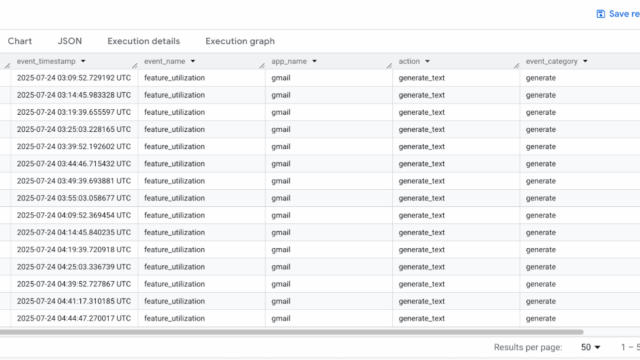The image size is (640, 360).
Task: Select timestamp 2025-07-24 04:25:03.336739 UTC
Action: (74, 267)
